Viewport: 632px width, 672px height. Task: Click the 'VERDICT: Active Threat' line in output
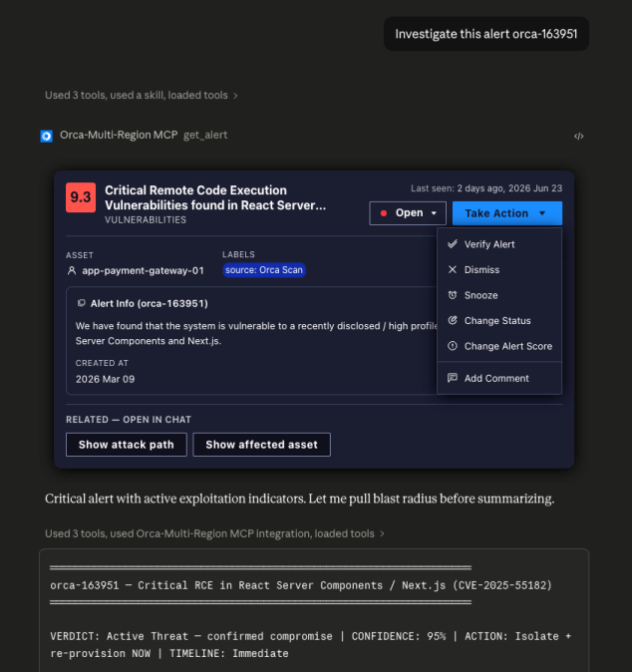pos(311,644)
